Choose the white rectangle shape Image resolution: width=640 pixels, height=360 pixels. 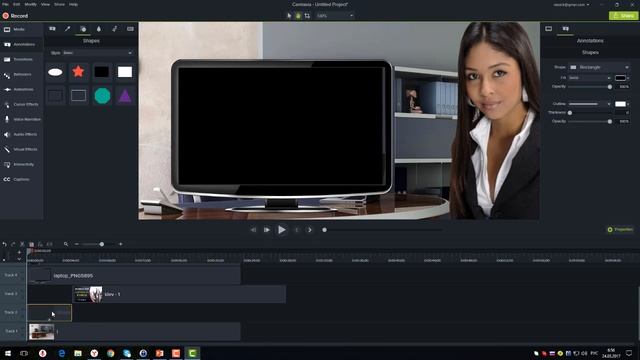[125, 72]
